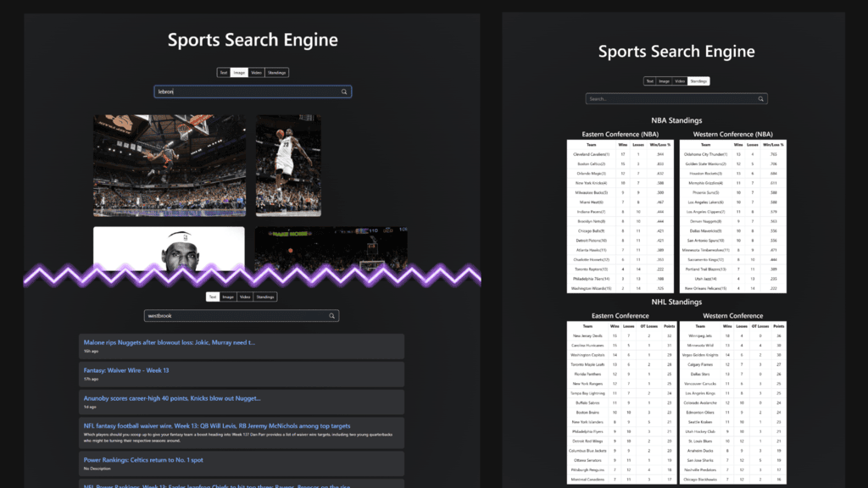Open the LeBron headband portrait thumbnail
Image resolution: width=868 pixels, height=488 pixels.
[x=169, y=248]
